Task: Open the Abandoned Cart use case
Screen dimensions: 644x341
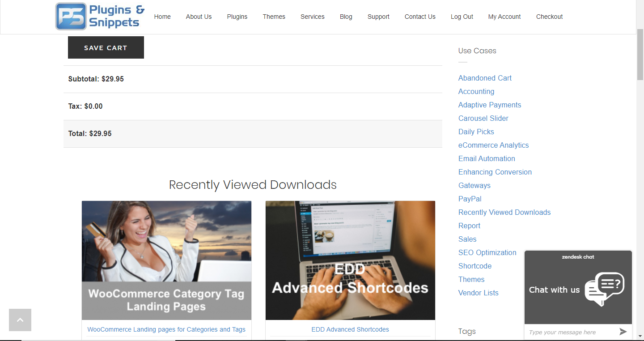Action: click(x=485, y=78)
